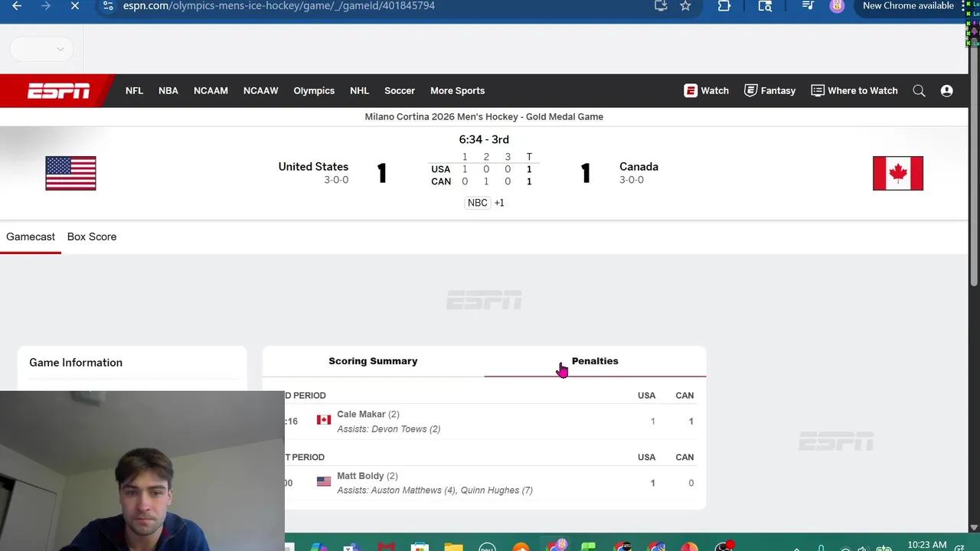980x551 pixels.
Task: Show more broadcasts with +1
Action: (499, 203)
